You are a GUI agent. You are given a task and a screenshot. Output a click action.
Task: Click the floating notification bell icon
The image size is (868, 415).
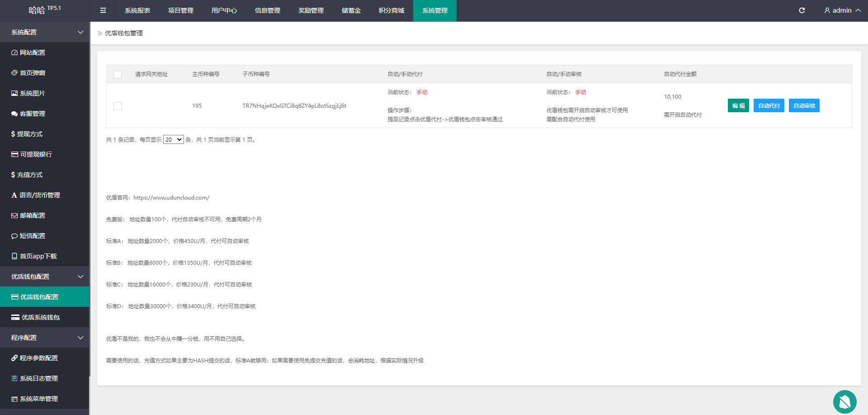(844, 401)
